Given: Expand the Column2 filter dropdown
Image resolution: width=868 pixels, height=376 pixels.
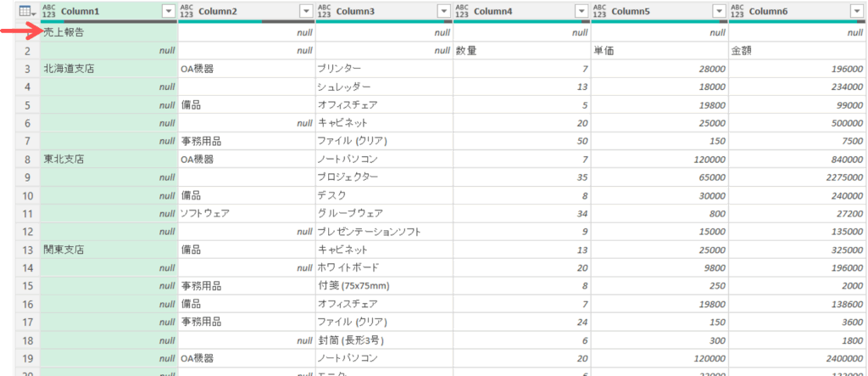Looking at the screenshot, I should click(305, 11).
